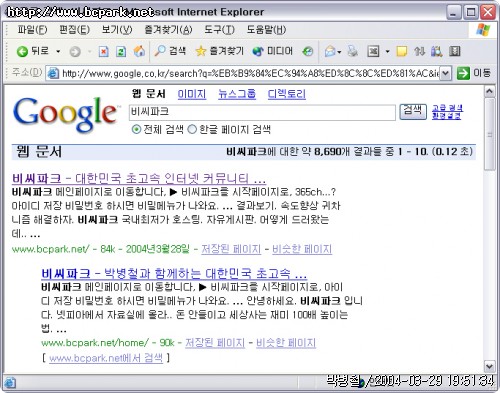Click the up-down arrows toolbar icon
The height and width of the screenshot is (393, 500).
419,51
